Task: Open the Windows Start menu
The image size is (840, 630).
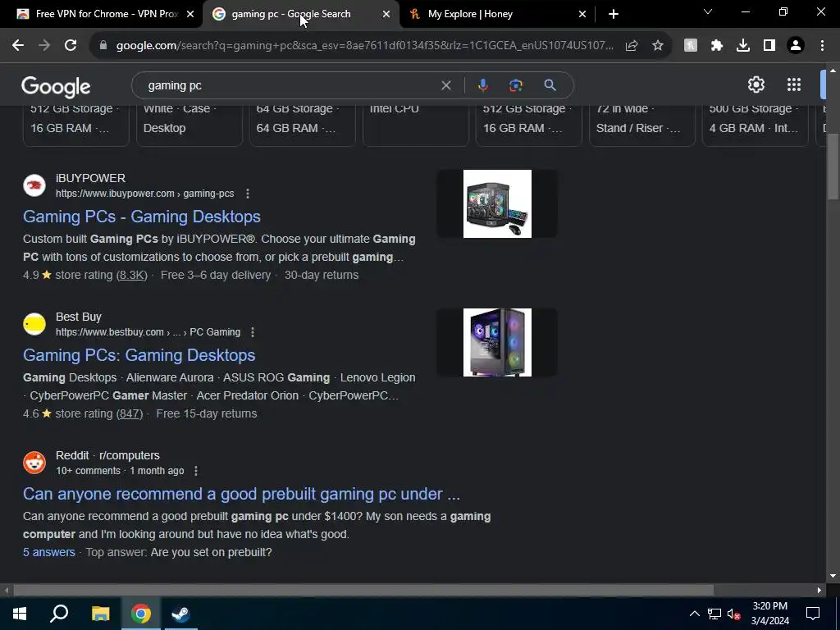Action: pyautogui.click(x=20, y=614)
